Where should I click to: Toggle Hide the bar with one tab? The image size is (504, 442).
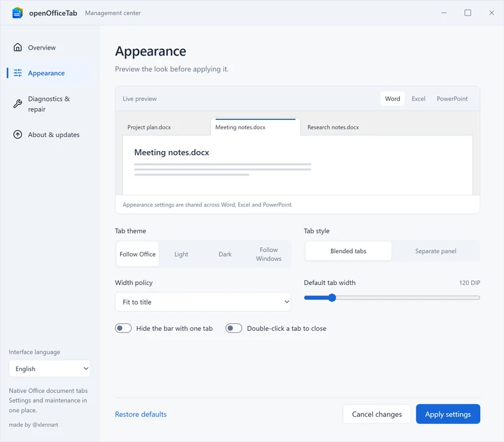[x=123, y=328]
